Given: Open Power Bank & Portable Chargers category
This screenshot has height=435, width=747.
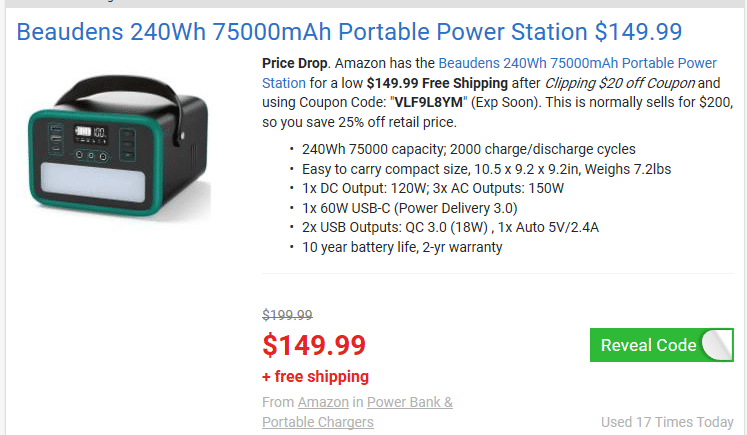Looking at the screenshot, I should 409,402.
